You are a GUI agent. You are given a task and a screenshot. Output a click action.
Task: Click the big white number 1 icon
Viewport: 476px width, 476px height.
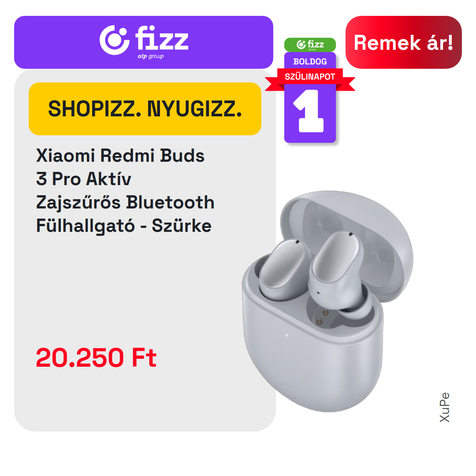309,111
